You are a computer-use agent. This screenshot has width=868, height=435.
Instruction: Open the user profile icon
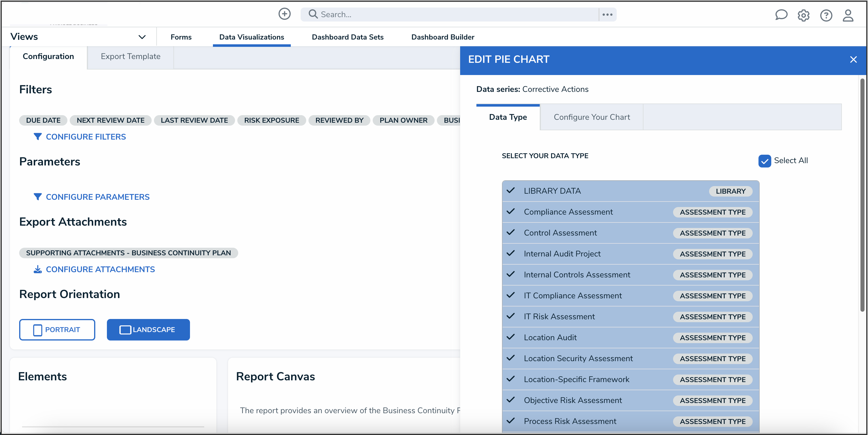(848, 15)
